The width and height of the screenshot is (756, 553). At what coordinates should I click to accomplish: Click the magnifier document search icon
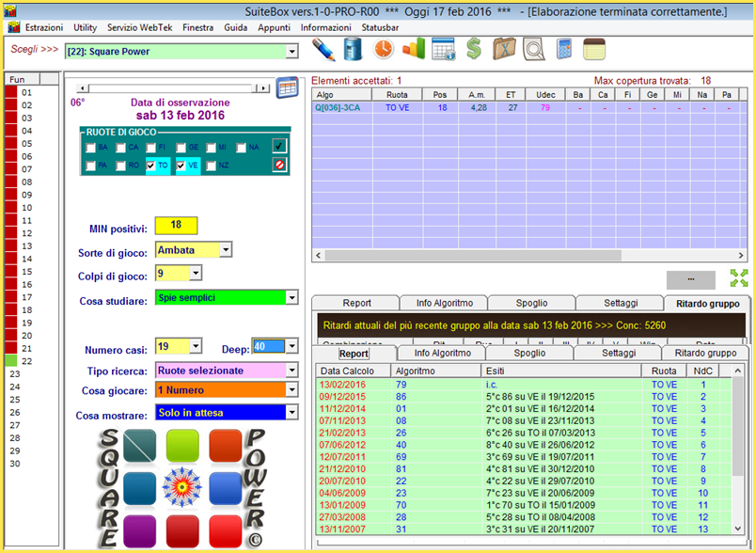(x=534, y=49)
